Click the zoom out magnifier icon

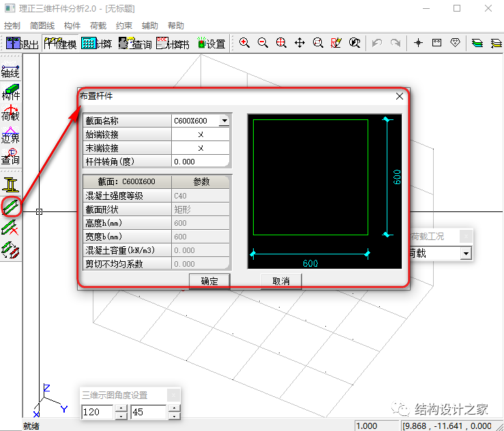(263, 43)
